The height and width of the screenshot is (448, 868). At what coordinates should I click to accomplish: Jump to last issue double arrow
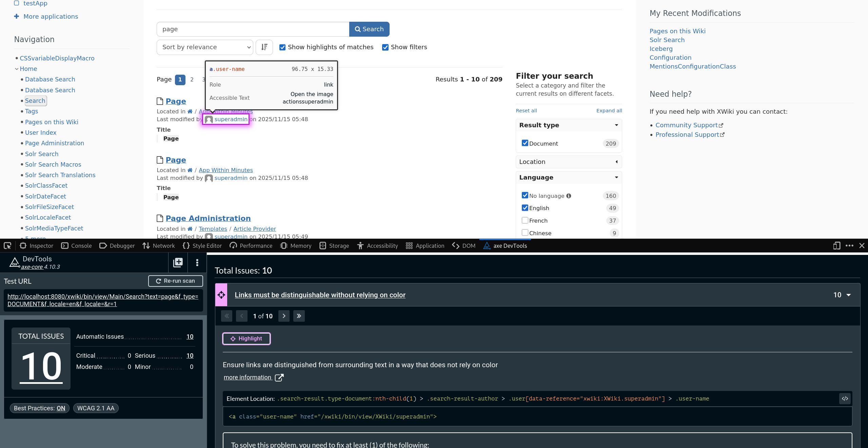coord(299,316)
